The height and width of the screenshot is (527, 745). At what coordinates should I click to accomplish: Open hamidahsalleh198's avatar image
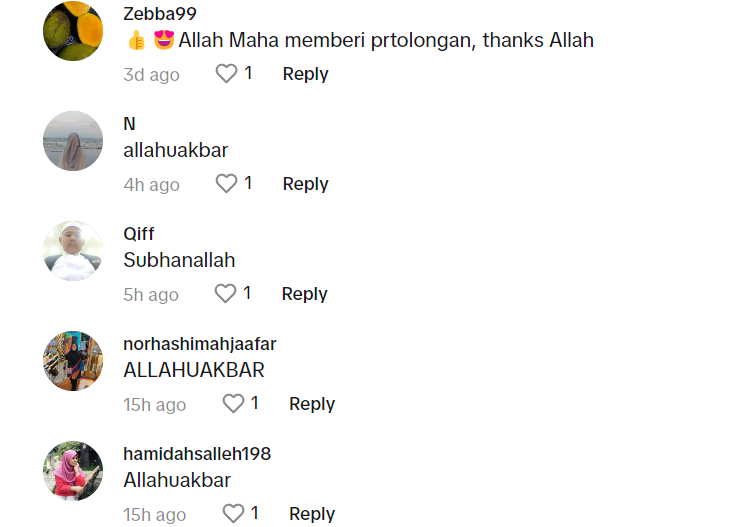pos(73,471)
